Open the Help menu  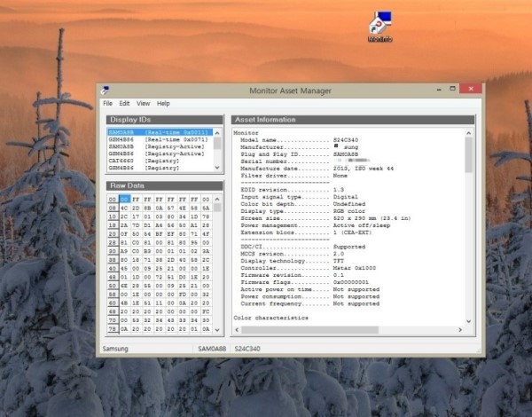click(163, 103)
